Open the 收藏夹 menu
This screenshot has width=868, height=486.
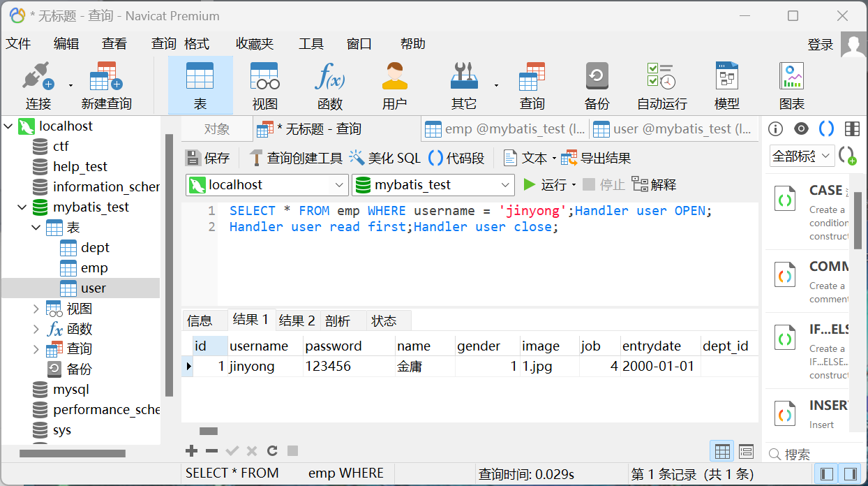[x=254, y=44]
